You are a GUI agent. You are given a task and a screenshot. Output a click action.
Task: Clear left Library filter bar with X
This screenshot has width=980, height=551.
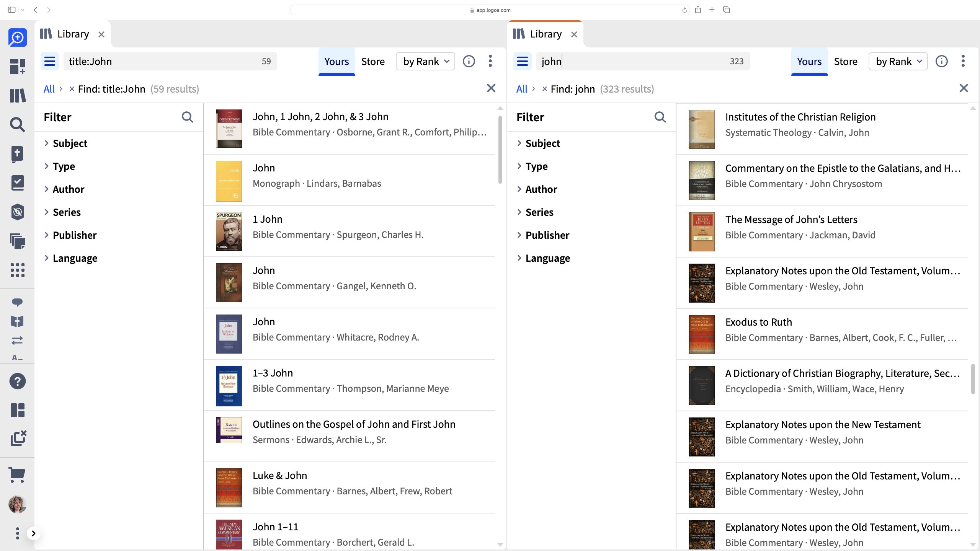[x=491, y=88]
